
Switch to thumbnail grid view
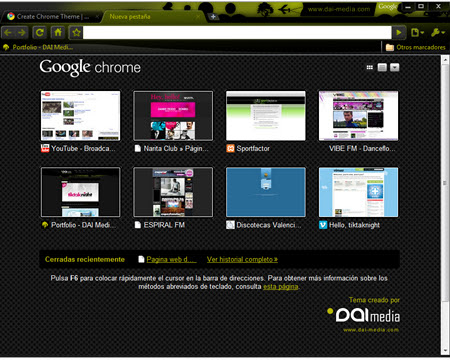tap(370, 67)
